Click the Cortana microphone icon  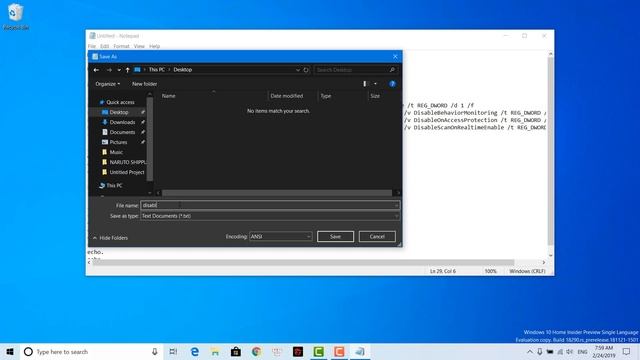[155, 351]
